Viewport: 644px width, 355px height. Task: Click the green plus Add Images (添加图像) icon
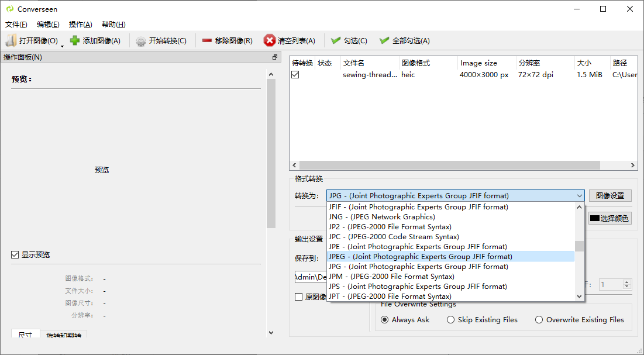pyautogui.click(x=75, y=40)
